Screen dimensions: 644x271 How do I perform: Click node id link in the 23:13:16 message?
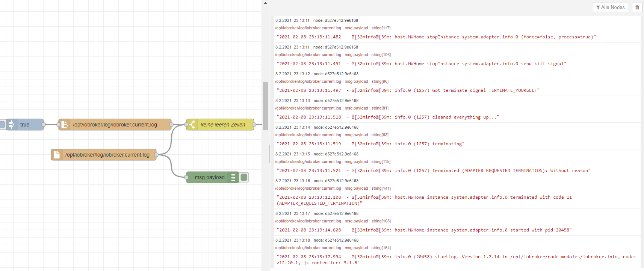click(x=336, y=181)
